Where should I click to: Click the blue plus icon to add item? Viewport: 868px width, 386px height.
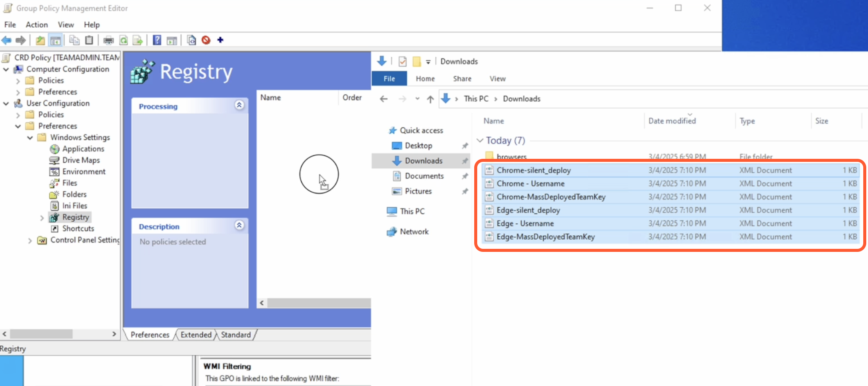(220, 40)
